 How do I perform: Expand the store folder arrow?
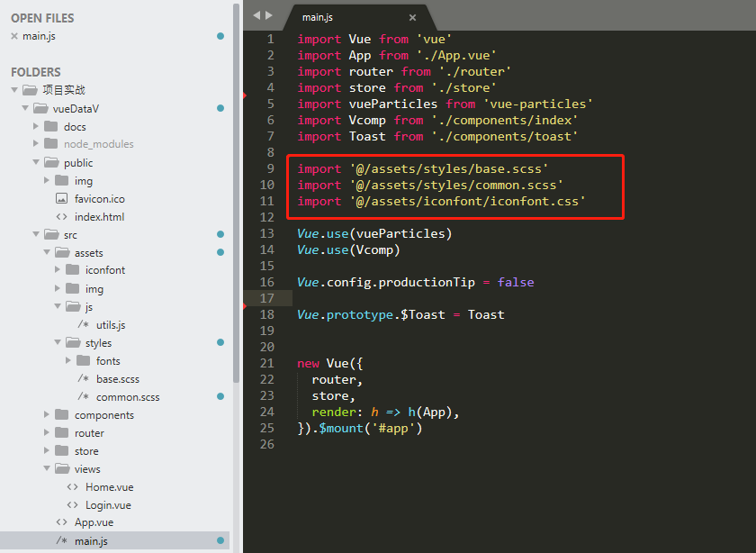point(47,450)
